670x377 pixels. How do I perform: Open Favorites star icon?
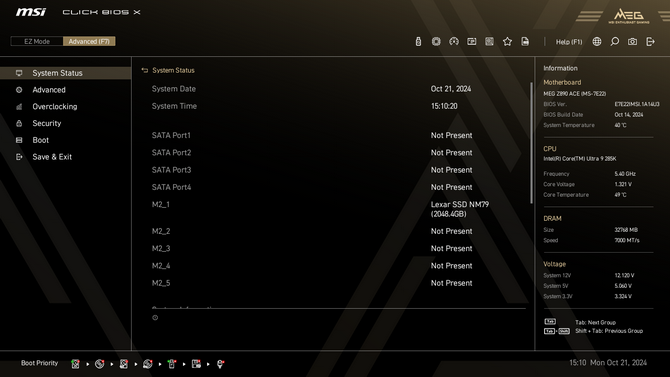point(507,41)
